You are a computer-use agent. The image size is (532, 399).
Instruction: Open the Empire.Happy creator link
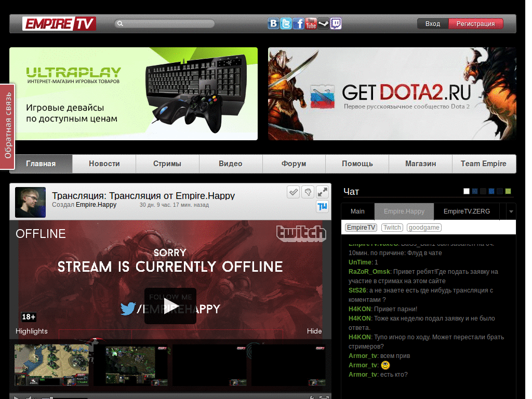96,205
